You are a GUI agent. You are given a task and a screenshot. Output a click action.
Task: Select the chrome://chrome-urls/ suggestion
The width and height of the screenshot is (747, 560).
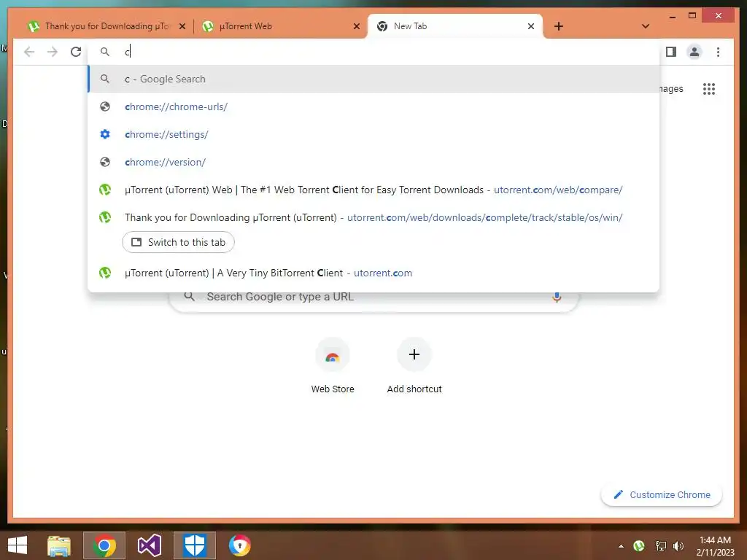[373, 106]
